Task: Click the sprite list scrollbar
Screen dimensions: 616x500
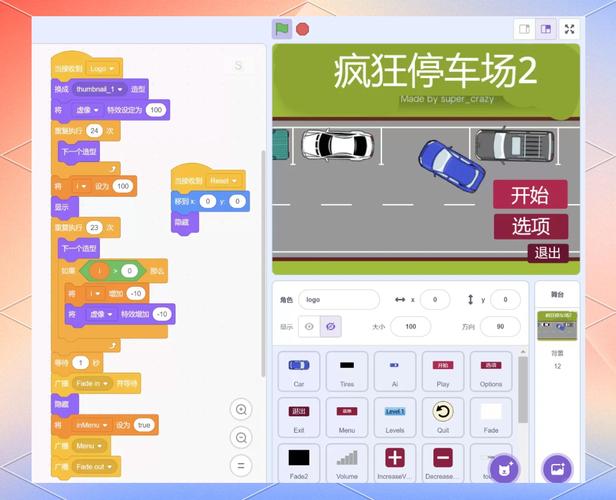Action: click(x=522, y=389)
